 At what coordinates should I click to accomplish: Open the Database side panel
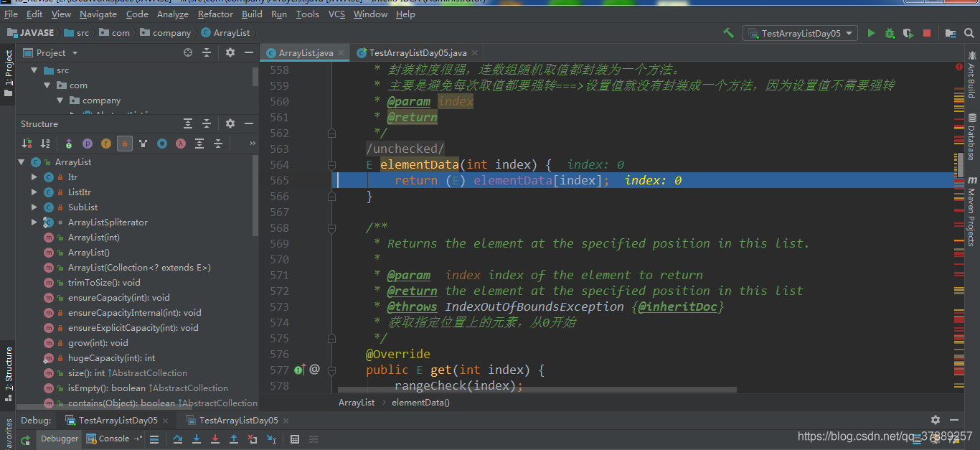coord(972,136)
